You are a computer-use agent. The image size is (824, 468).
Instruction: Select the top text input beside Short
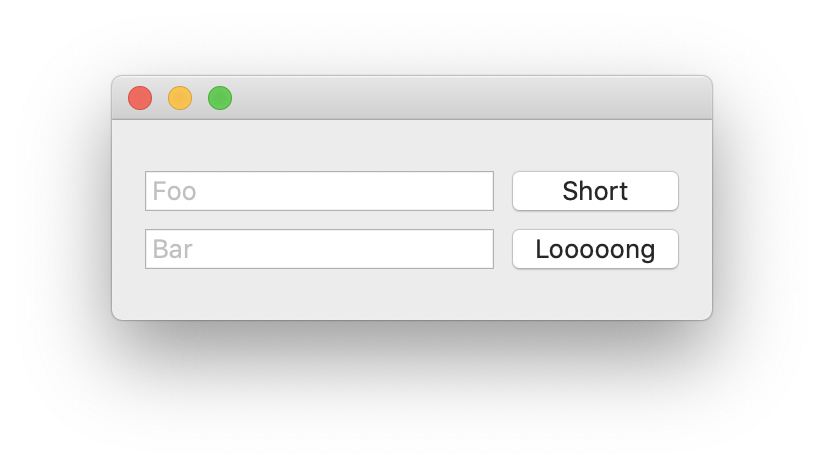(x=319, y=191)
